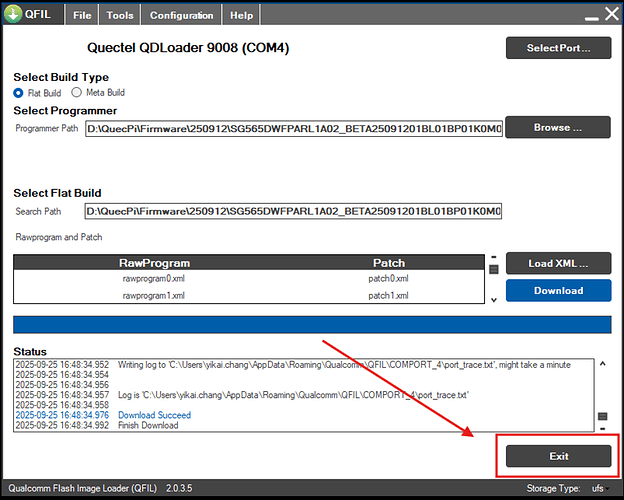Click the up chevron beside the Status log
The image size is (624, 500).
[603, 363]
